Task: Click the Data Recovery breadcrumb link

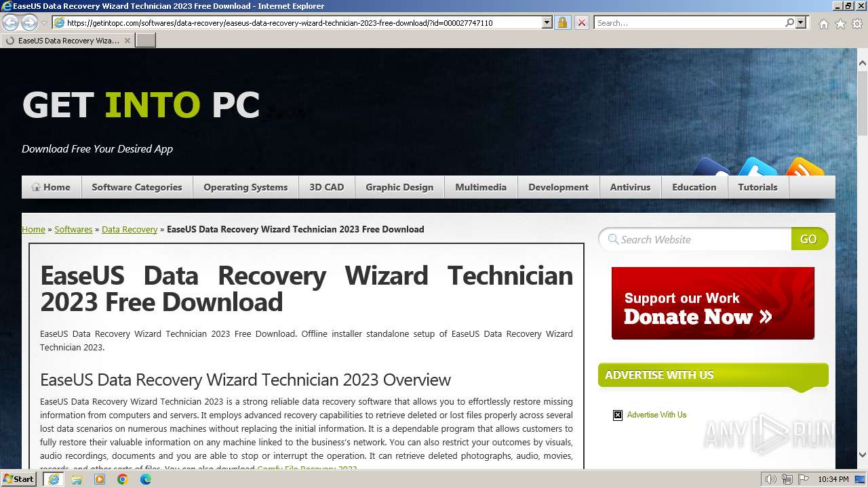Action: pos(130,229)
